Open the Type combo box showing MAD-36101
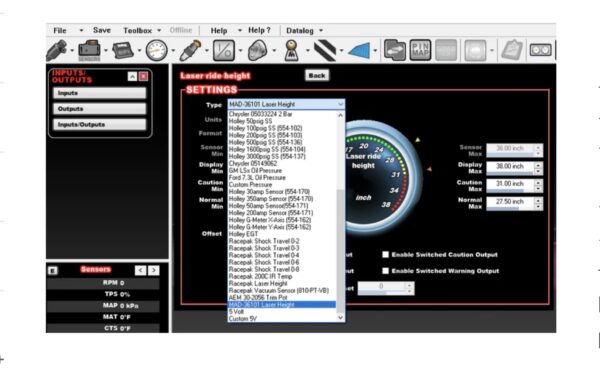Image resolution: width=600 pixels, height=373 pixels. [286, 104]
